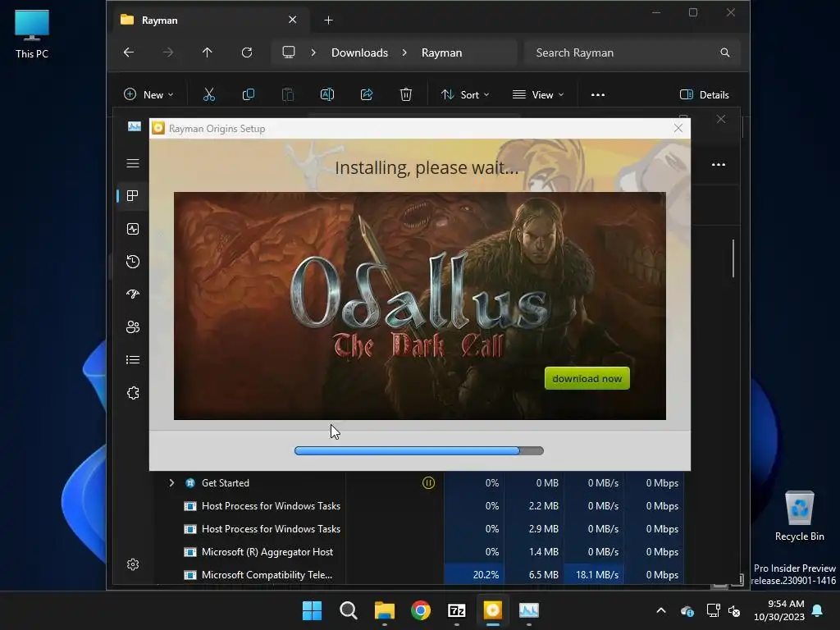840x630 pixels.
Task: Open clock and date flyout
Action: 779,610
